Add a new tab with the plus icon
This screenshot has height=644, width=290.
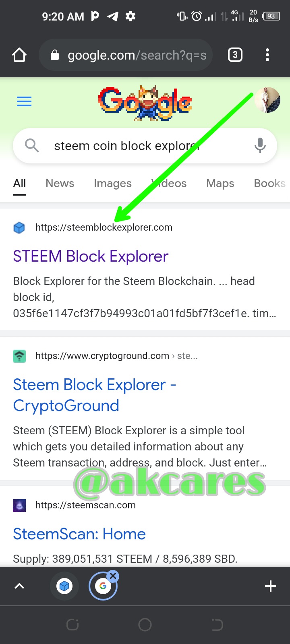pos(271,586)
